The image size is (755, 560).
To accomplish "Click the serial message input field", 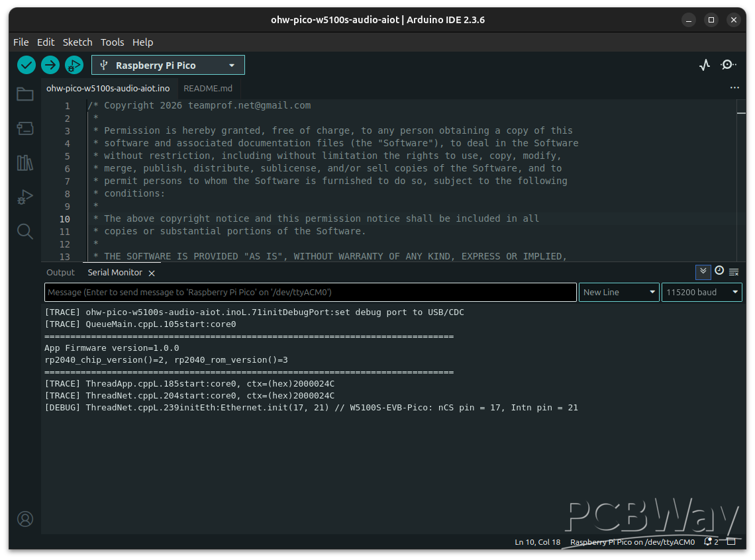I will (310, 293).
